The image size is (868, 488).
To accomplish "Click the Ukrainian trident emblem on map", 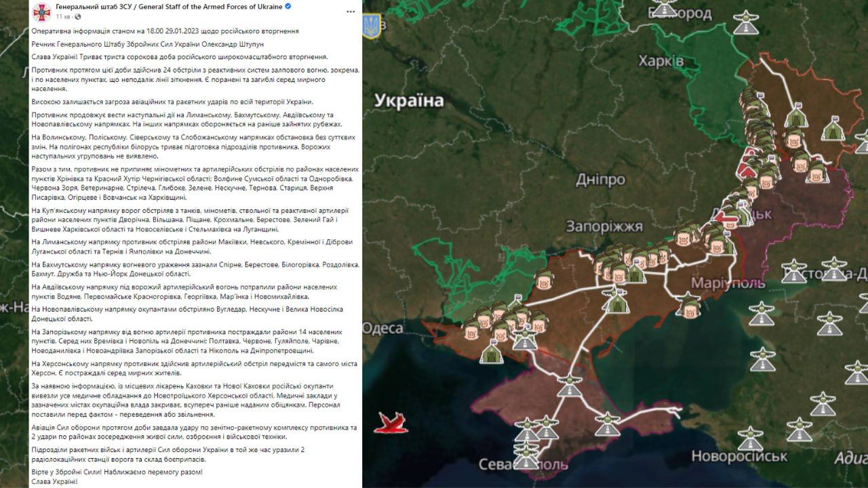I will coord(371,26).
